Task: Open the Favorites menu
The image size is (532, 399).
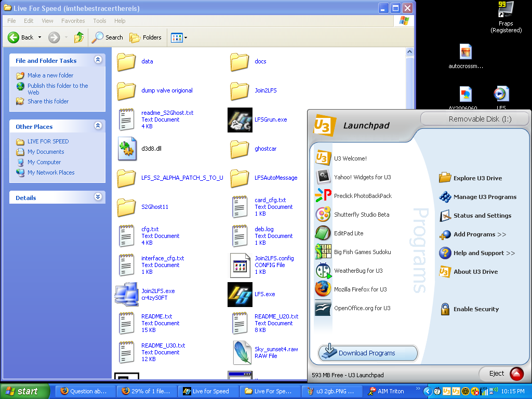Action: pos(73,21)
